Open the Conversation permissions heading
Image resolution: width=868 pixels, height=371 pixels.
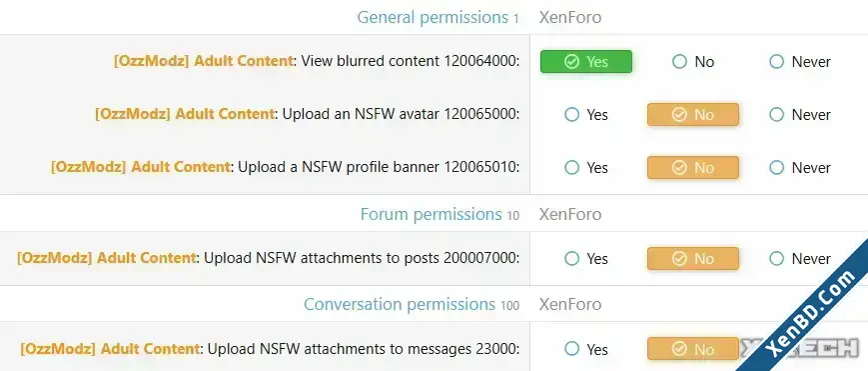pos(400,304)
